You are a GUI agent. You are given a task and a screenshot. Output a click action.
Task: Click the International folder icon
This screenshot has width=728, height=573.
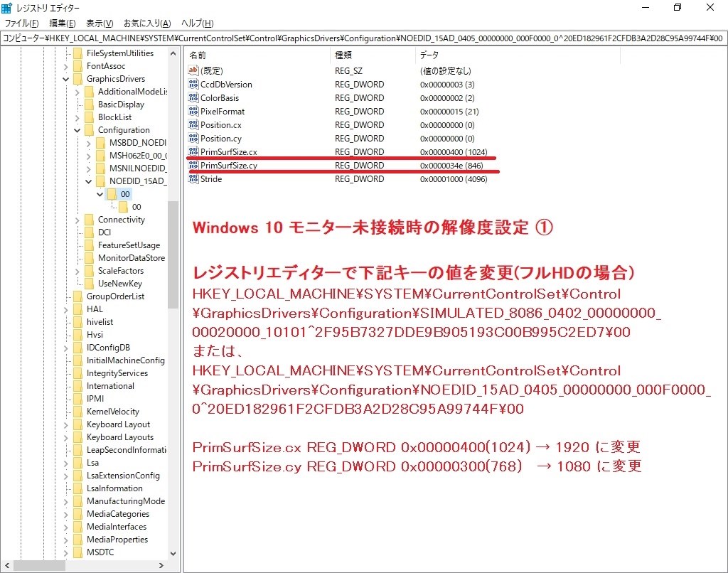(78, 386)
